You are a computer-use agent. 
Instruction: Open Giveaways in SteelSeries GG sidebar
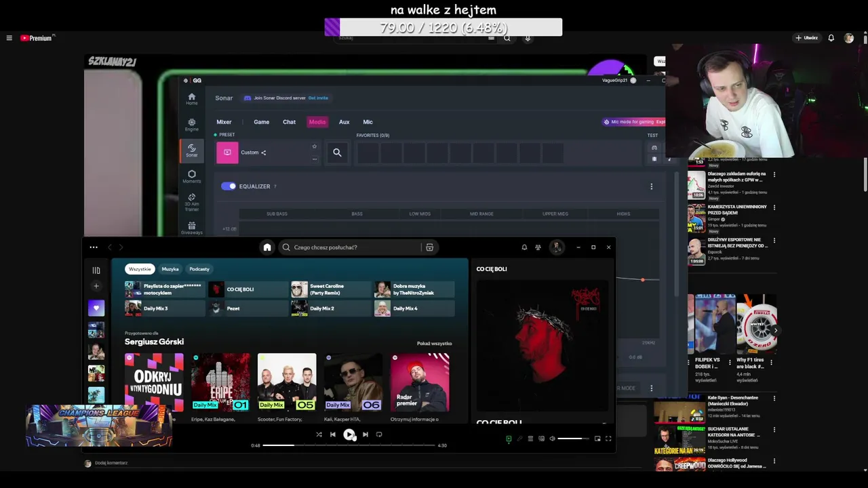[192, 228]
